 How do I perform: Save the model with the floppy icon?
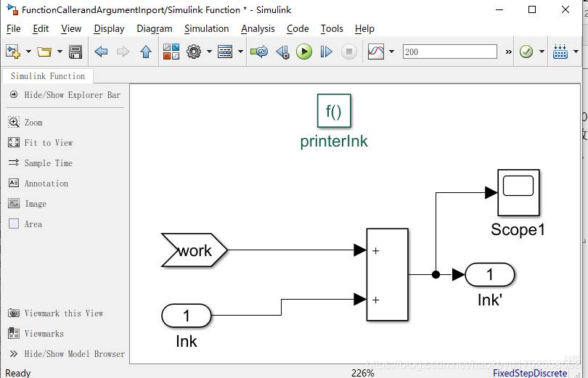pyautogui.click(x=75, y=52)
